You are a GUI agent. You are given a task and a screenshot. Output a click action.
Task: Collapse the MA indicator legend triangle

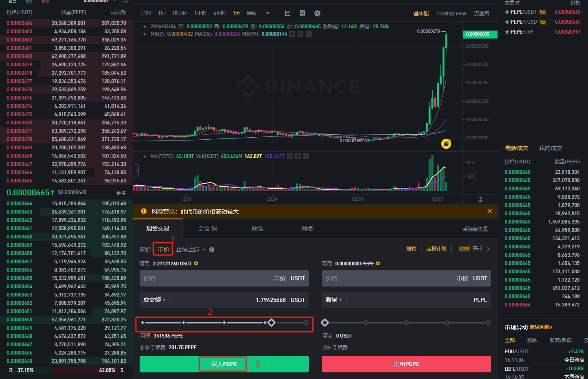tap(145, 34)
